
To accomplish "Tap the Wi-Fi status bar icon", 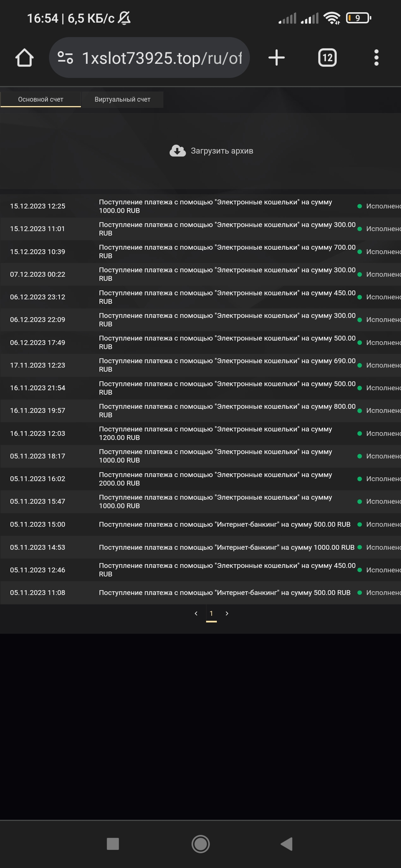I will (332, 18).
